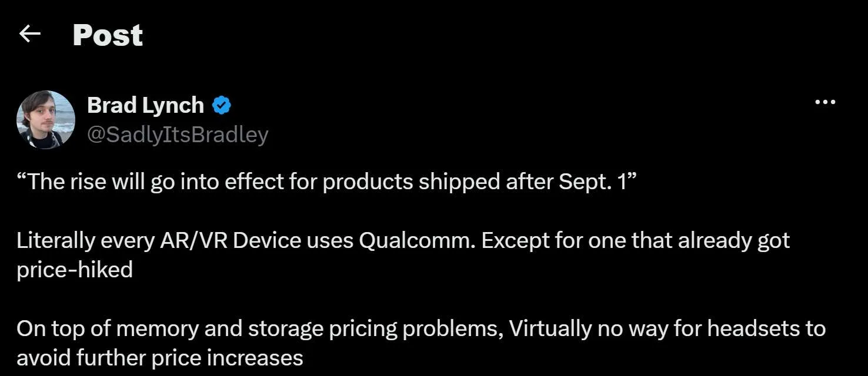Open Brad Lynch's profile picture
The image size is (868, 376).
coord(46,120)
